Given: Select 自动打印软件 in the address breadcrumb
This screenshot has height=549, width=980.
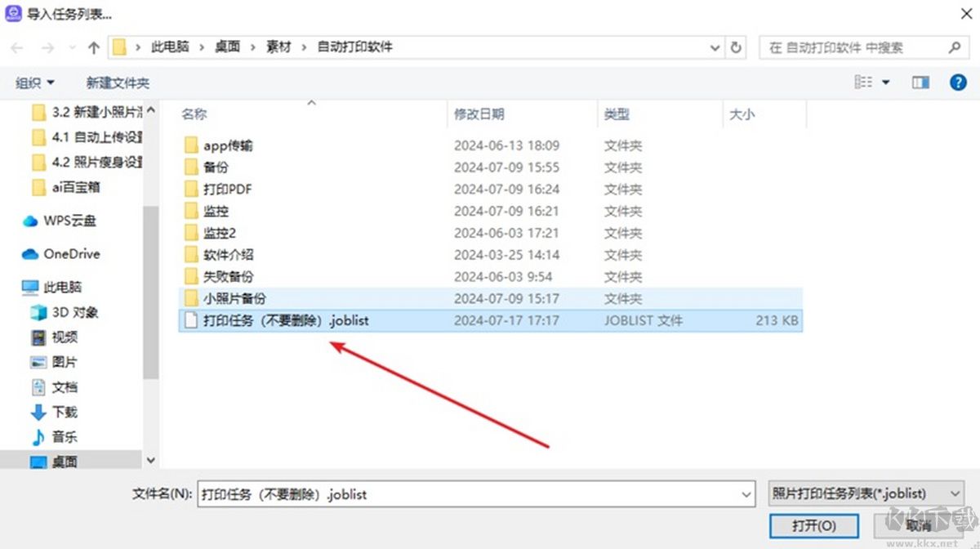Looking at the screenshot, I should point(355,47).
